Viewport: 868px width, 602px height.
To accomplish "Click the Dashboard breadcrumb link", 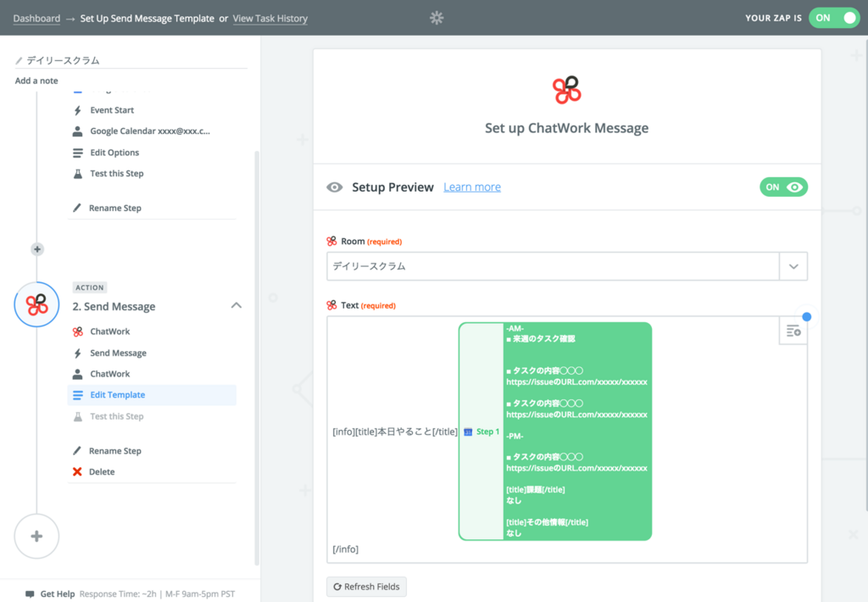I will 36,19.
